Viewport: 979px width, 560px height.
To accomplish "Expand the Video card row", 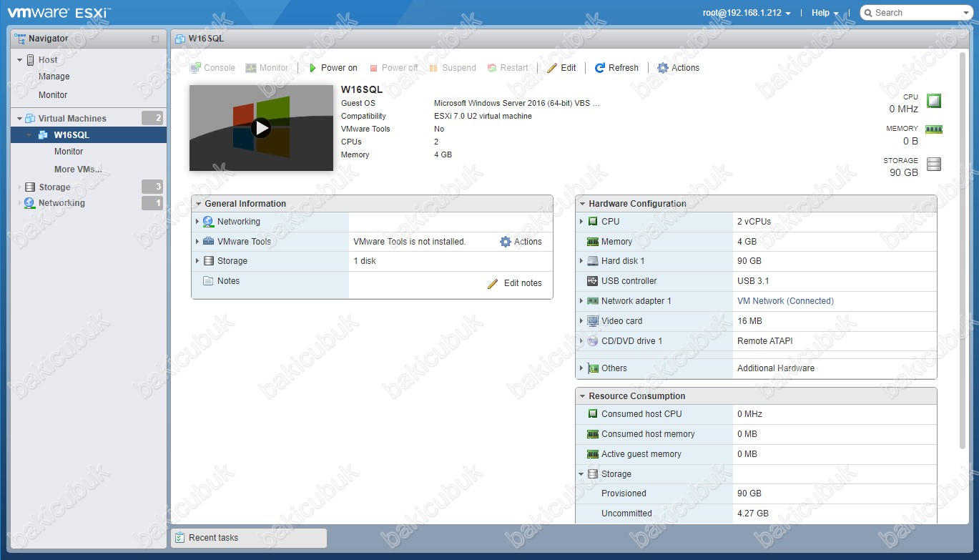I will tap(581, 321).
